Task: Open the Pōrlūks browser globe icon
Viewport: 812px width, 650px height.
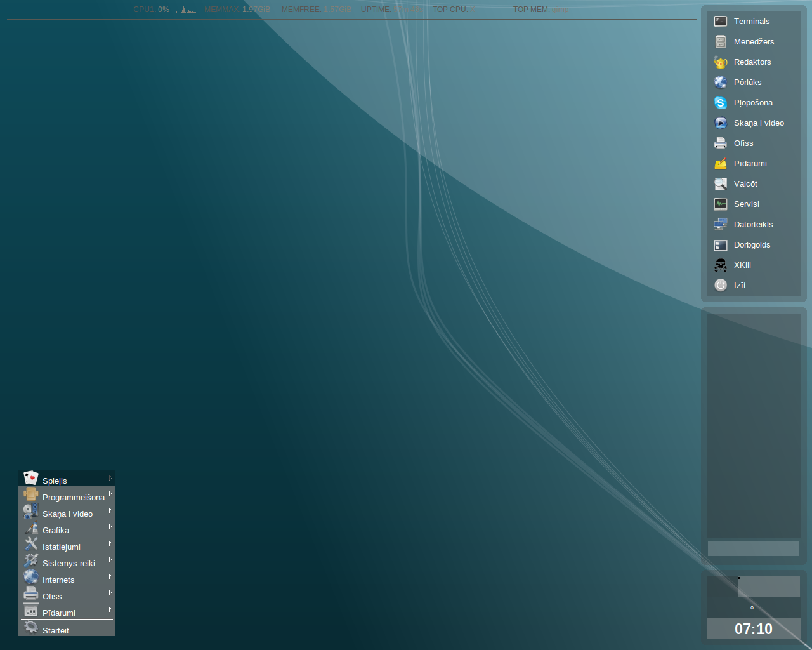Action: click(x=721, y=83)
